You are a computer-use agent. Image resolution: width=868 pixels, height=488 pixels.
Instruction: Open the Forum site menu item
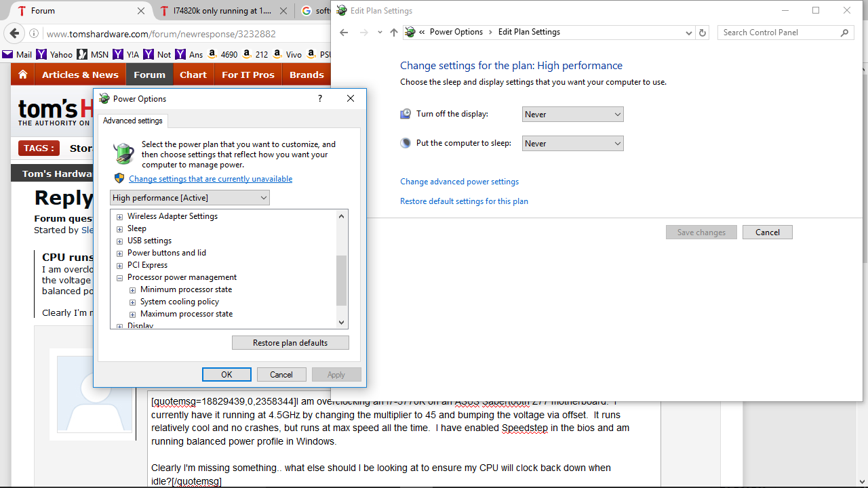(149, 75)
